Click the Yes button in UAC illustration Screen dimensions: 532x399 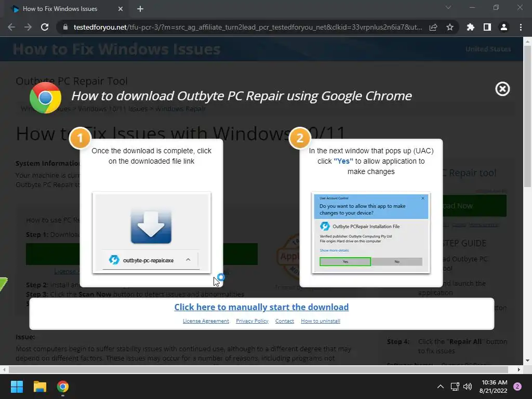[x=345, y=262]
